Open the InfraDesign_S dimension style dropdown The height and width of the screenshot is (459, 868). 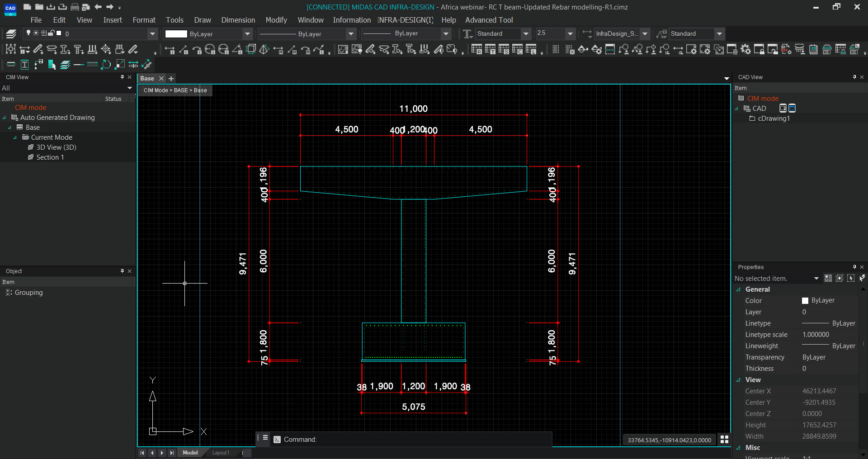[x=645, y=33]
